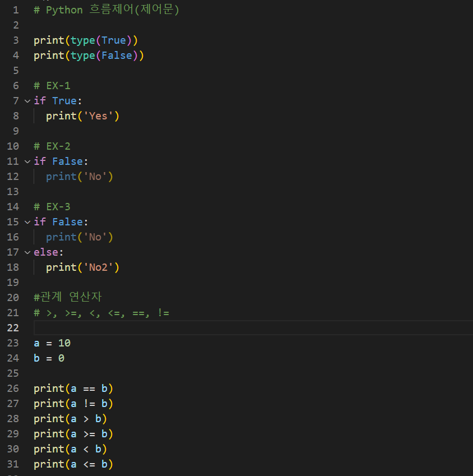Click the '# EX-2' comment
This screenshot has width=473, height=476.
coord(52,146)
